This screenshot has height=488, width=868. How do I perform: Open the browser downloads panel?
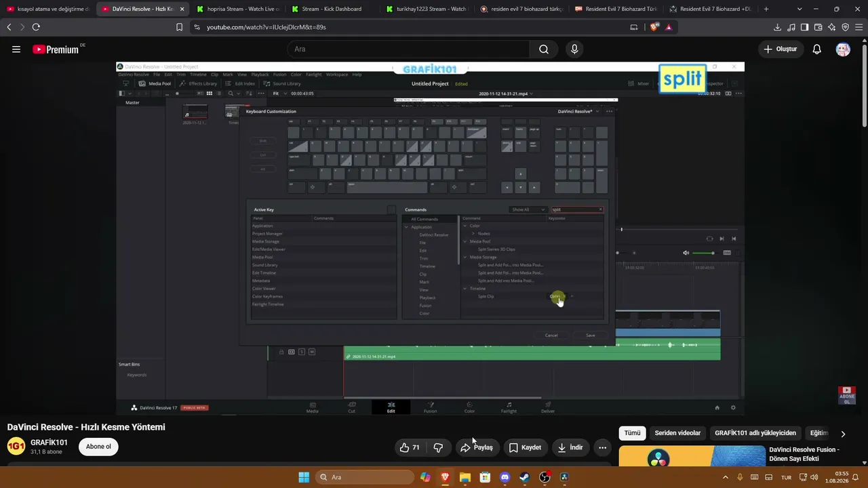coord(777,27)
